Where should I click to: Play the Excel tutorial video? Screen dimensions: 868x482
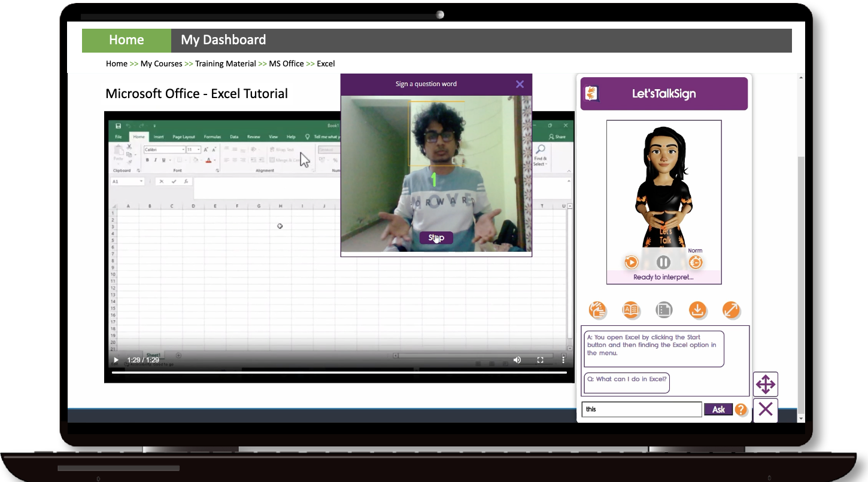pyautogui.click(x=116, y=360)
